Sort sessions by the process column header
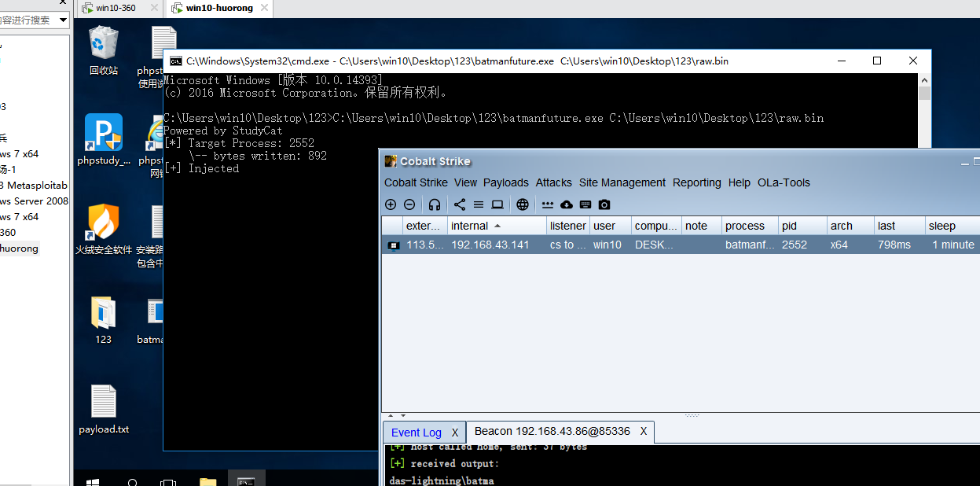The image size is (980, 486). pyautogui.click(x=750, y=226)
